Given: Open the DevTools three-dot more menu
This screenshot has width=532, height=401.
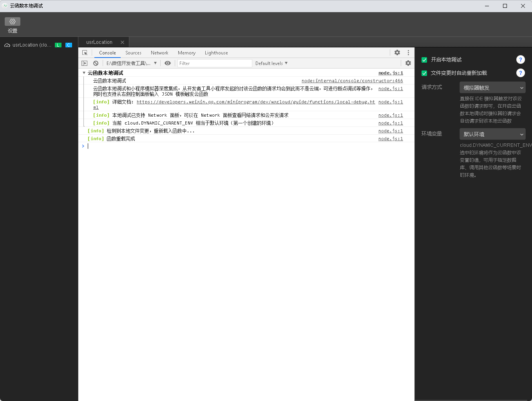Looking at the screenshot, I should [408, 52].
